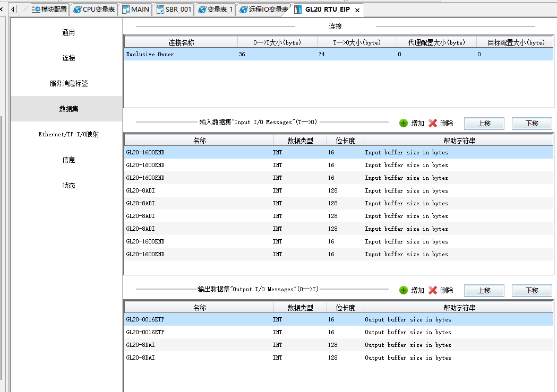Open the 模块配置 tab

pyautogui.click(x=49, y=10)
